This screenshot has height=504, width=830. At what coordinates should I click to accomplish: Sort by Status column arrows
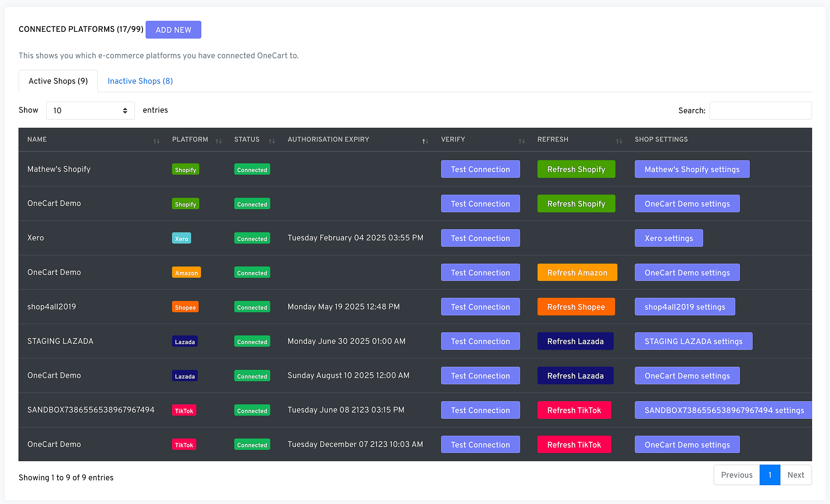(272, 141)
